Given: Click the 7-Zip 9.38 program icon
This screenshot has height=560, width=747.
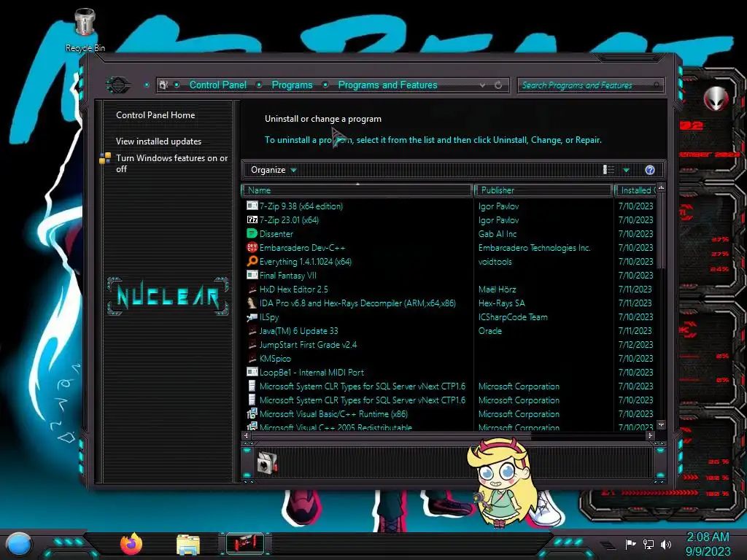Looking at the screenshot, I should pos(252,206).
